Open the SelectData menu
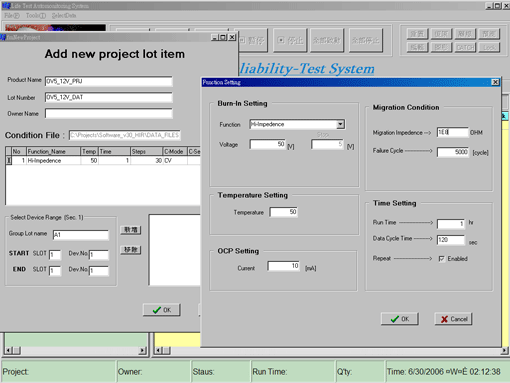The width and height of the screenshot is (510, 383). 64,16
